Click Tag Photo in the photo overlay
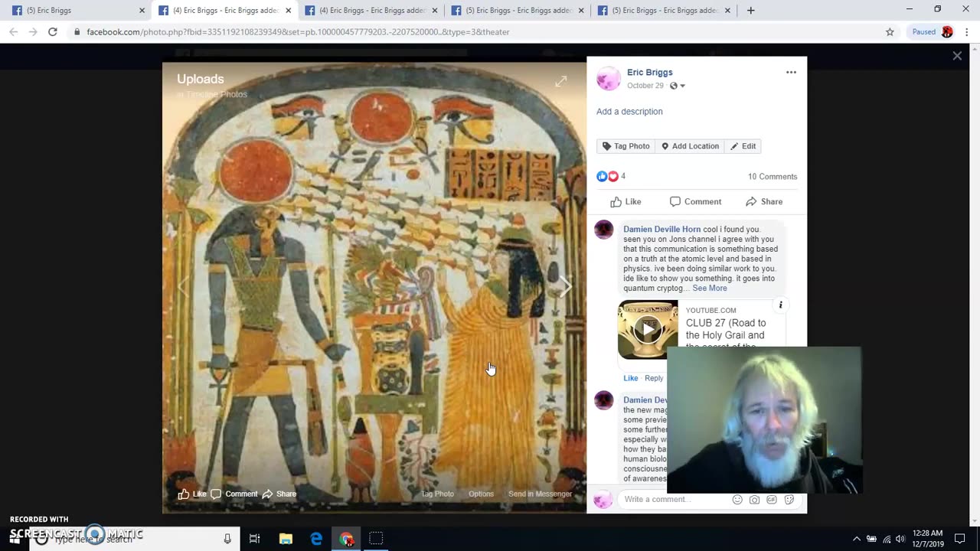This screenshot has height=551, width=980. coord(437,494)
